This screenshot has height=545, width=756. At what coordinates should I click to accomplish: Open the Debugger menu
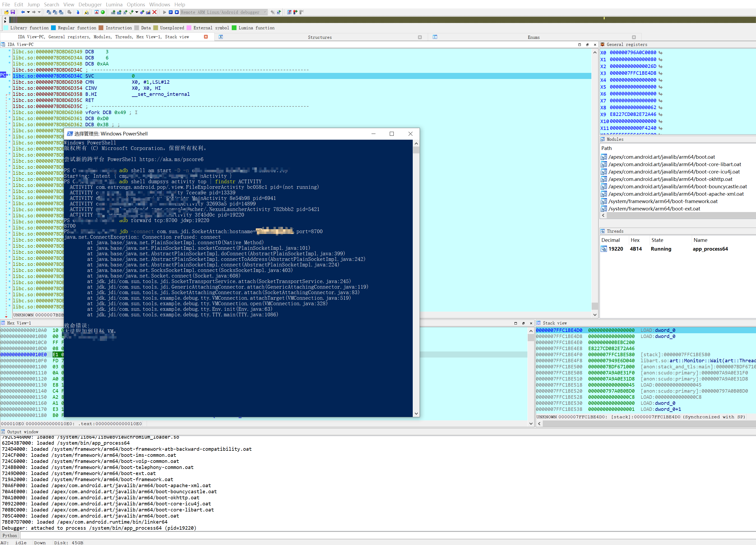90,4
